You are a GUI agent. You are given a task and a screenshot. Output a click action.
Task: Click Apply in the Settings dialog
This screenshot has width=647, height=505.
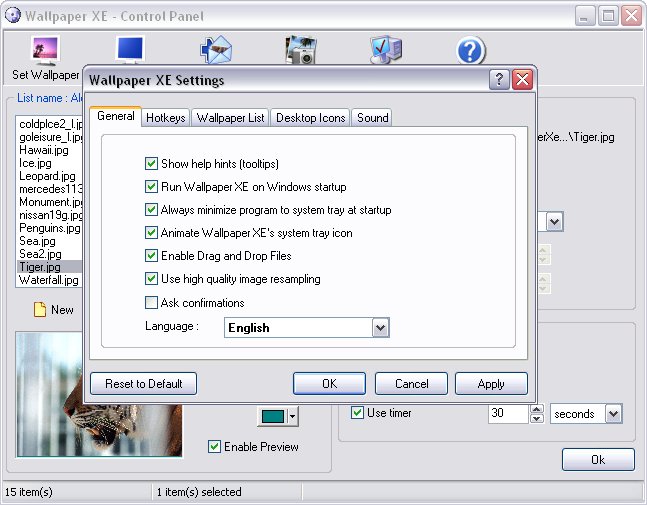(491, 384)
